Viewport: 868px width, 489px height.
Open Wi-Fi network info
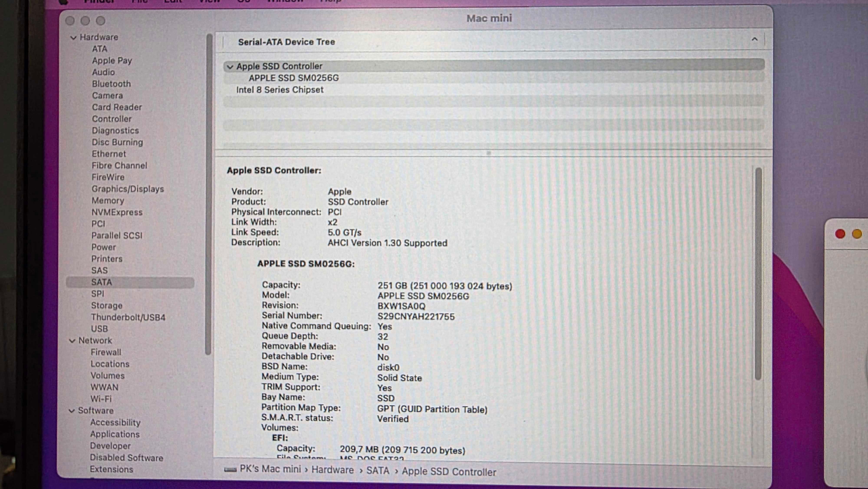coord(101,399)
